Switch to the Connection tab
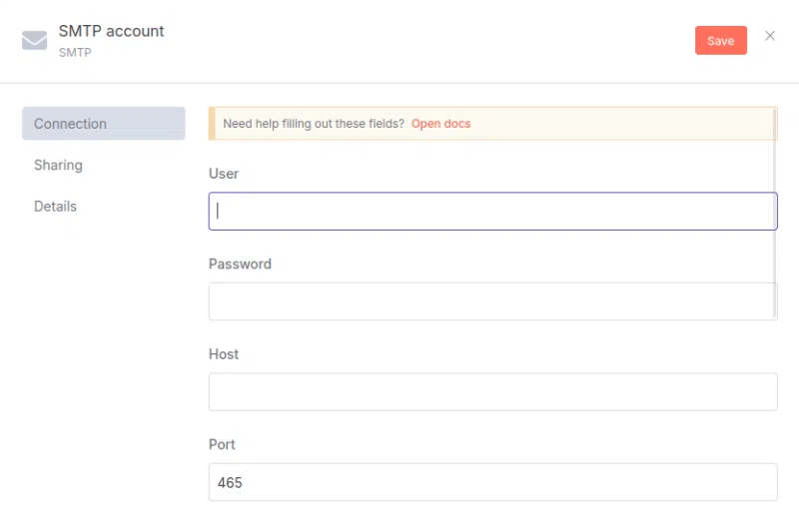This screenshot has width=799, height=532. click(x=103, y=124)
